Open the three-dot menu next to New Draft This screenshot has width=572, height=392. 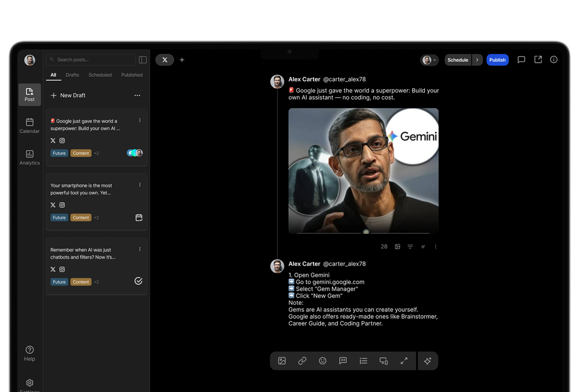pos(137,96)
